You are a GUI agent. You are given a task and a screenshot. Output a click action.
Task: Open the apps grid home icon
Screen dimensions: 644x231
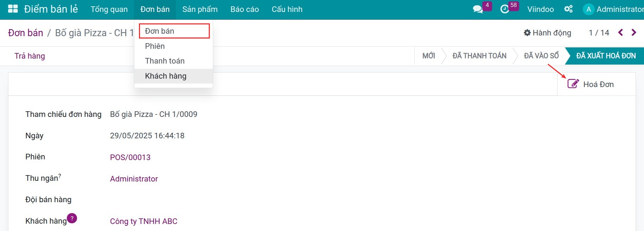[13, 9]
